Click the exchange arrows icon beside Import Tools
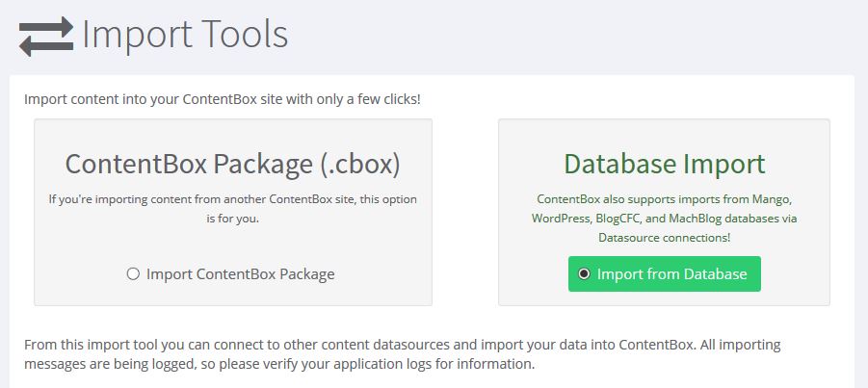Image resolution: width=868 pixels, height=388 pixels. [x=46, y=36]
